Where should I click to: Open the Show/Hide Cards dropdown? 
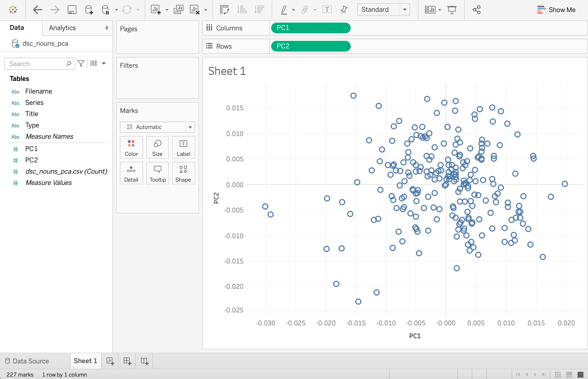coord(439,10)
